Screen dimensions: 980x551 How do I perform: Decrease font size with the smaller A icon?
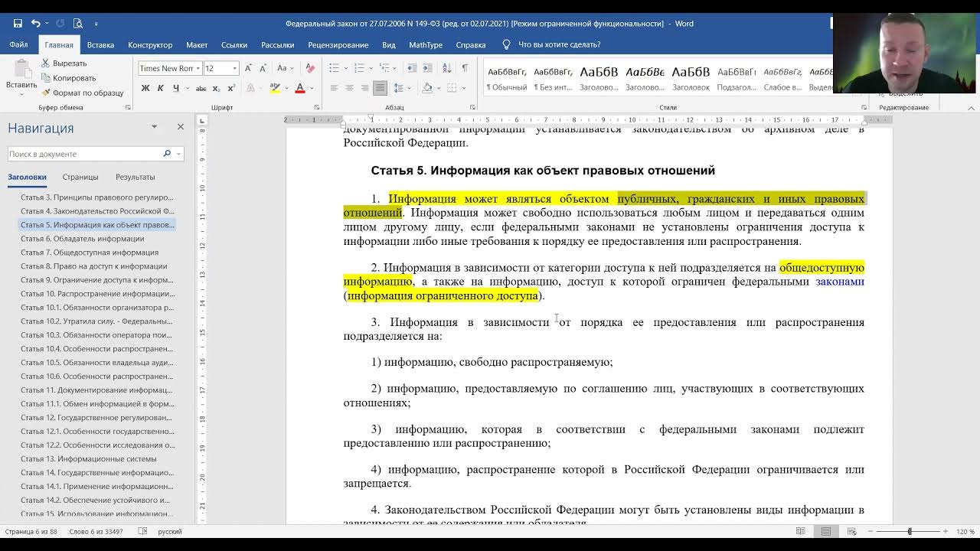[x=263, y=68]
